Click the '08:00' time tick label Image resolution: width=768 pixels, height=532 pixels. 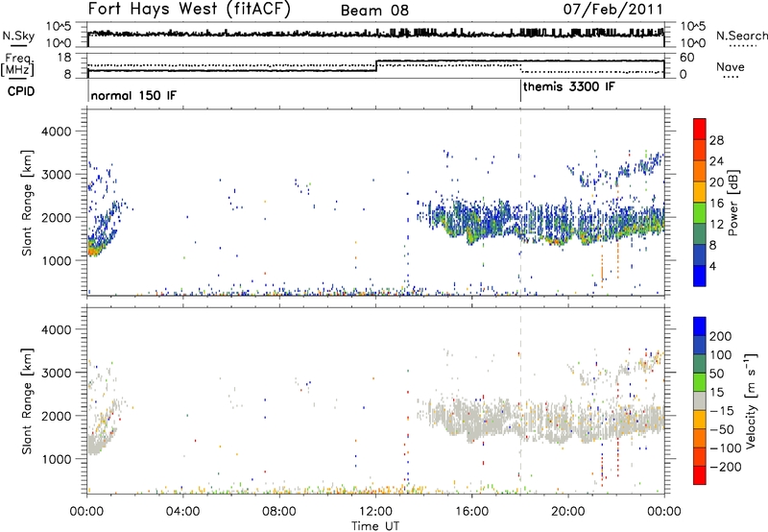pyautogui.click(x=278, y=512)
